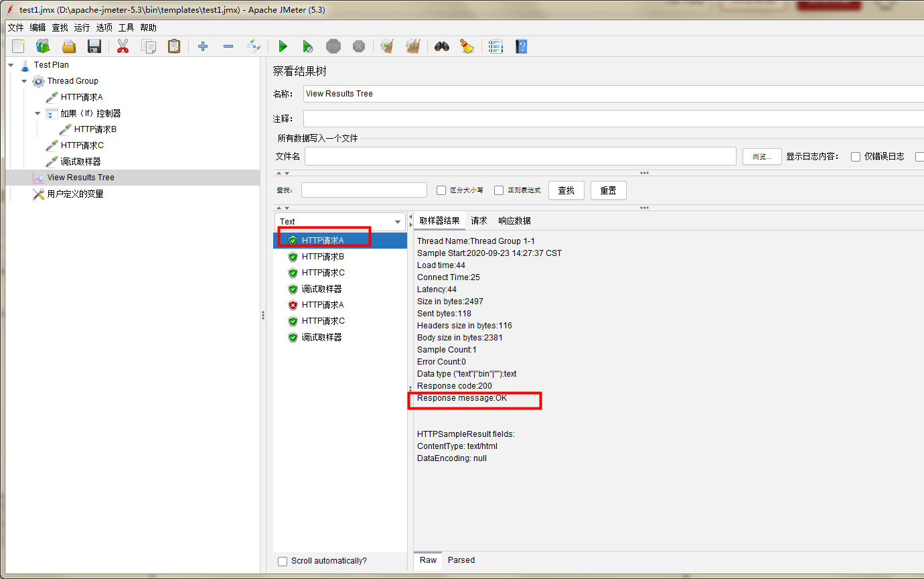Click the 文件名 input field

(x=520, y=156)
